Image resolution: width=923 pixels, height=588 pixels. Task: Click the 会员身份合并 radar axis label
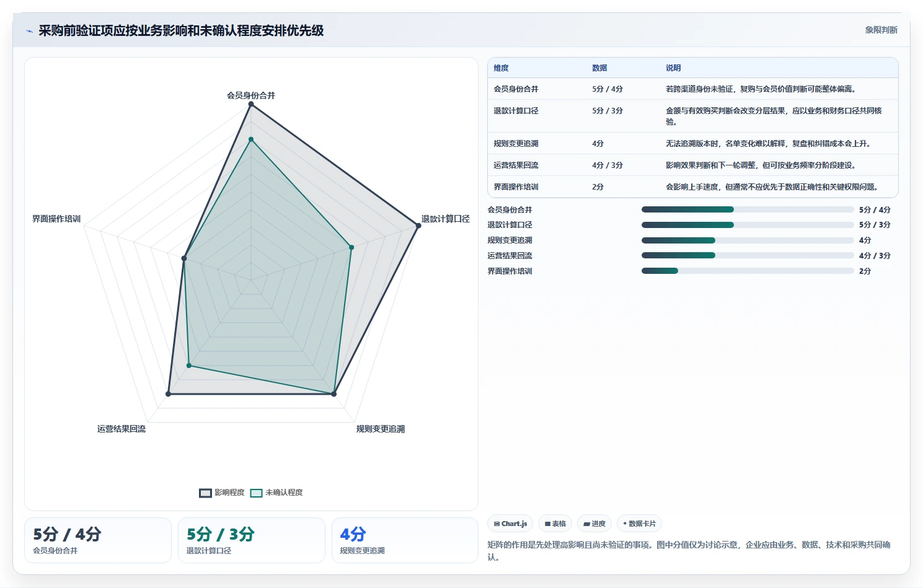click(251, 95)
